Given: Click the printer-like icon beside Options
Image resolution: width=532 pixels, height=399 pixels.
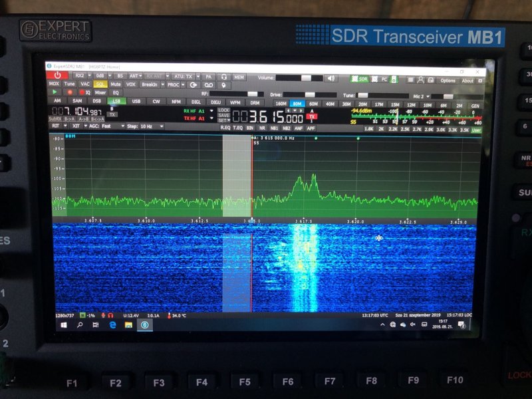Looking at the screenshot, I should point(430,80).
